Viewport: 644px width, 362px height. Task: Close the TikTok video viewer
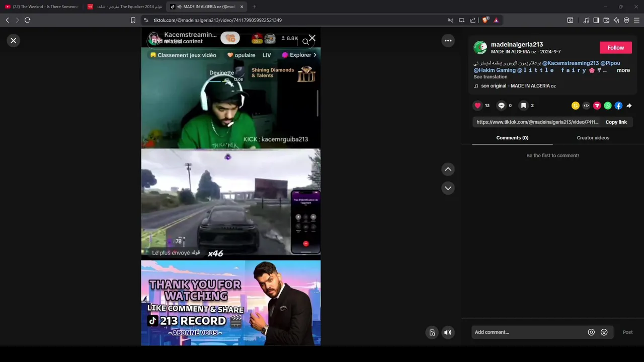coord(14,41)
